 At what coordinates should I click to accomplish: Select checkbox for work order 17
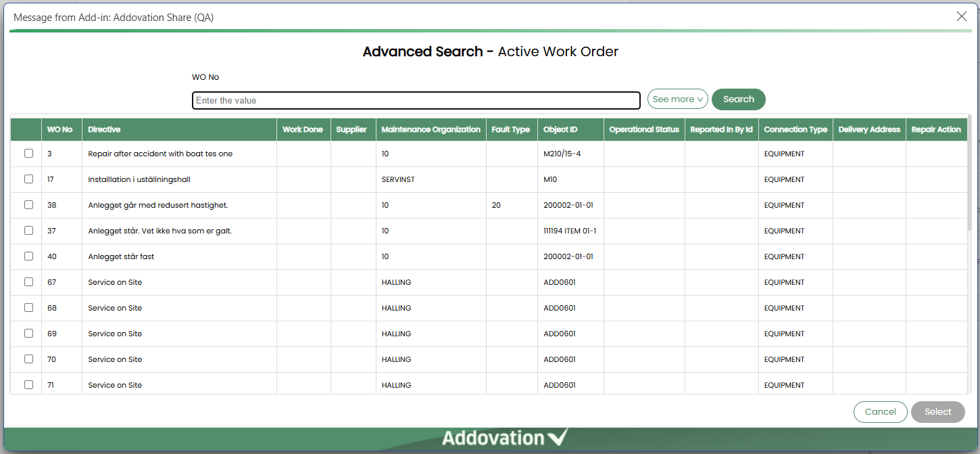[x=28, y=179]
